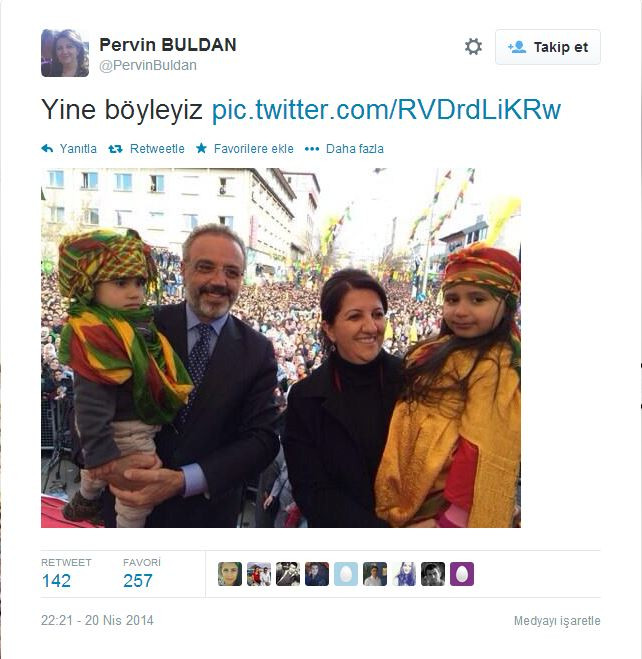Click the Pervin BULDAN display name
The width and height of the screenshot is (642, 659).
point(168,45)
